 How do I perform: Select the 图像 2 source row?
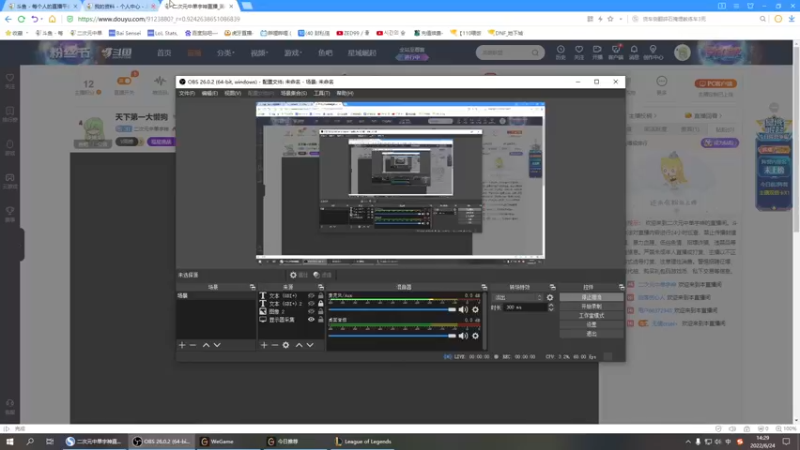[291, 312]
